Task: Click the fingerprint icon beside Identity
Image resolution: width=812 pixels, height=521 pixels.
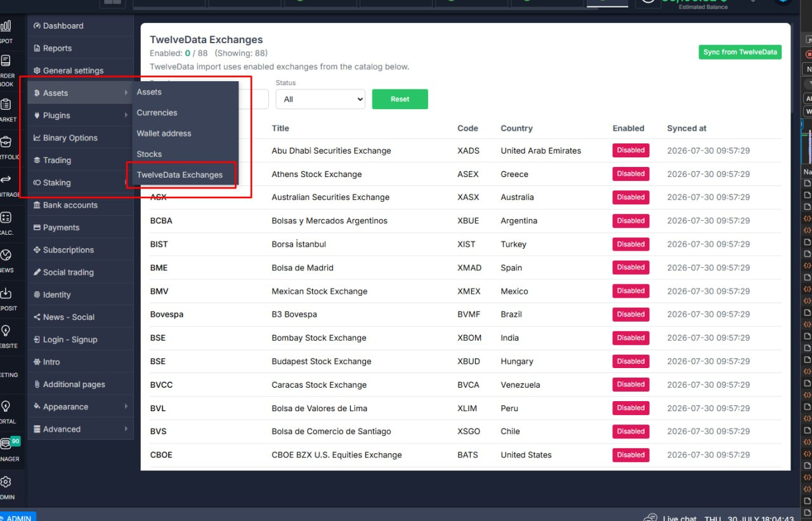Action: [37, 294]
